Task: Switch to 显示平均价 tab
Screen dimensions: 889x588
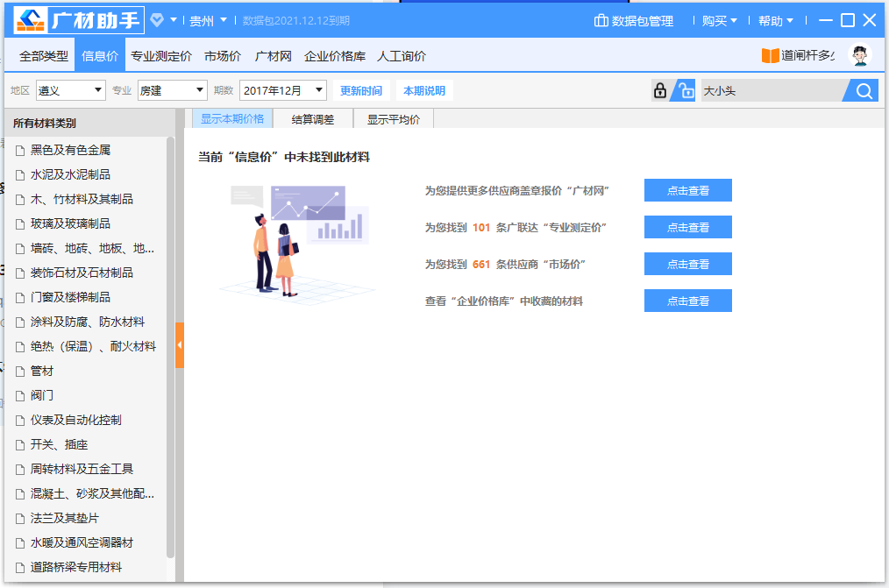Action: pyautogui.click(x=394, y=119)
